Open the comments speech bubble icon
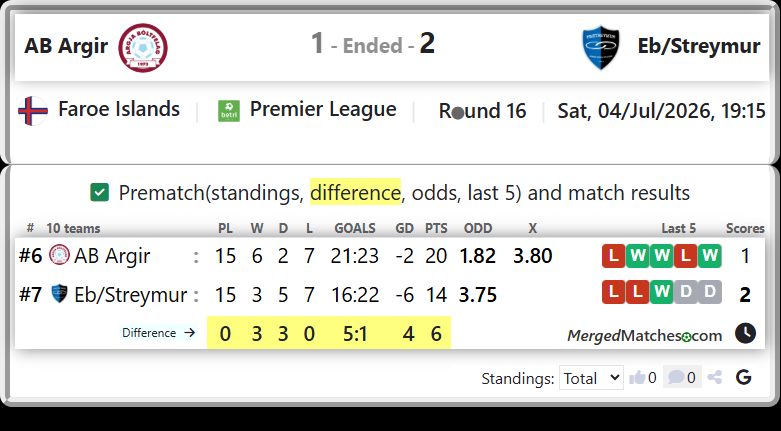 click(676, 377)
